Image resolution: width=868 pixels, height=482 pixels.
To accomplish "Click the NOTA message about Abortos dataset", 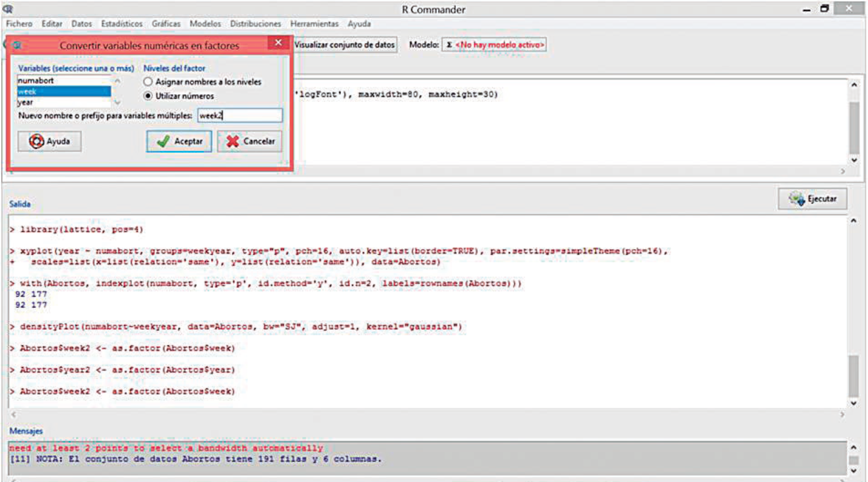I will 195,459.
